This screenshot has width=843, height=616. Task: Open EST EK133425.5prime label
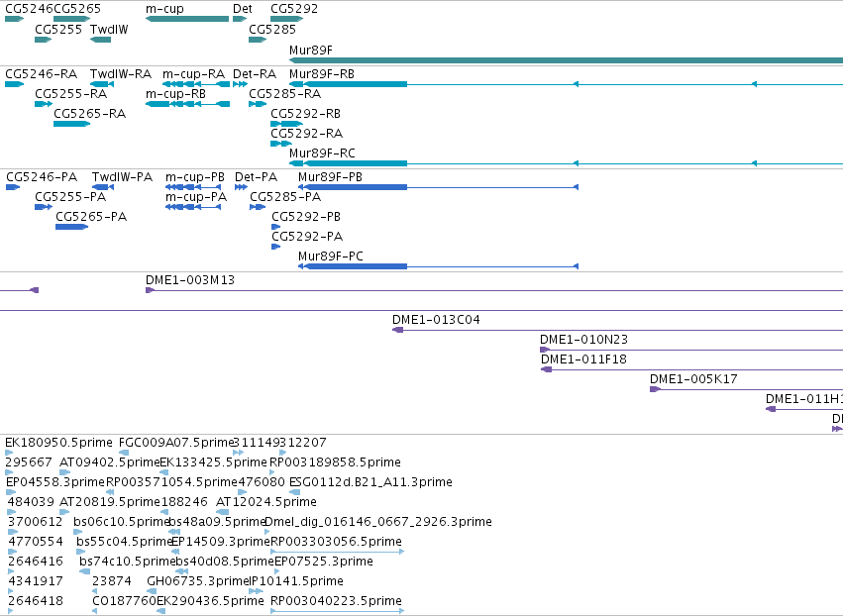pos(213,462)
